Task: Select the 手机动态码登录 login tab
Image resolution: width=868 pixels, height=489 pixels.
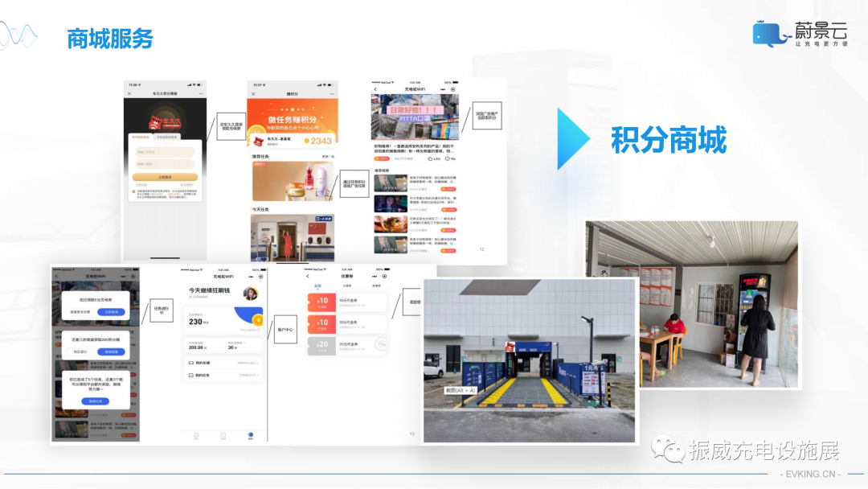Action: pos(166,137)
